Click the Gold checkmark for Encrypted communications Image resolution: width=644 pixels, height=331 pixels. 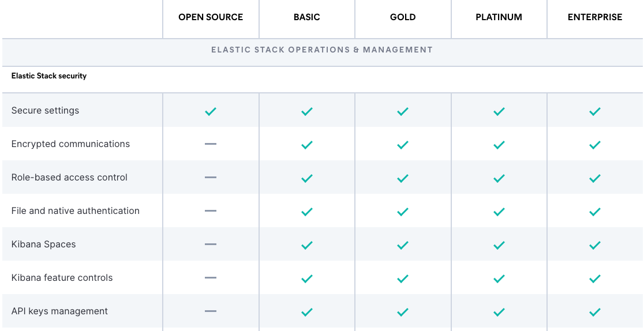[x=403, y=145]
